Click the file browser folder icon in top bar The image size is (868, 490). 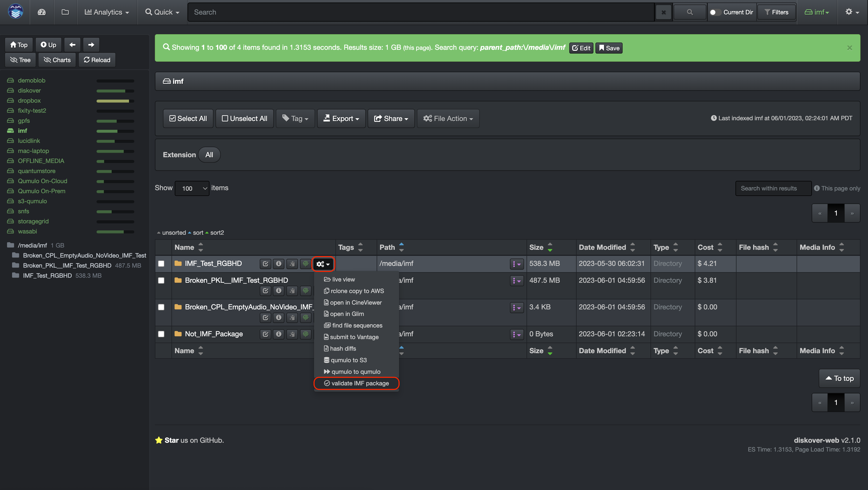(65, 12)
